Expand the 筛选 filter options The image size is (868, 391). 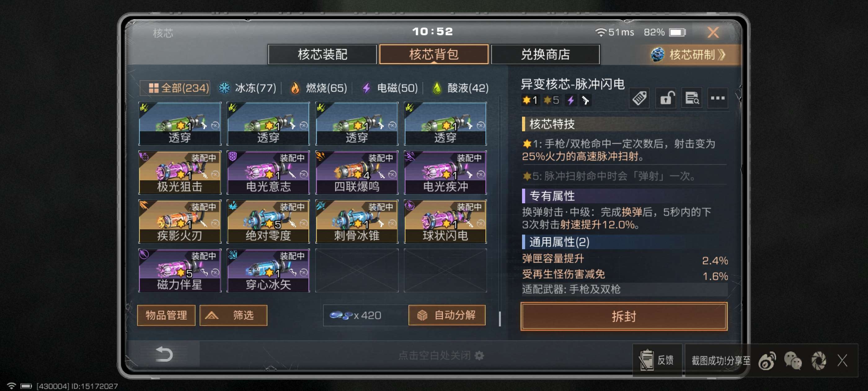pos(233,315)
